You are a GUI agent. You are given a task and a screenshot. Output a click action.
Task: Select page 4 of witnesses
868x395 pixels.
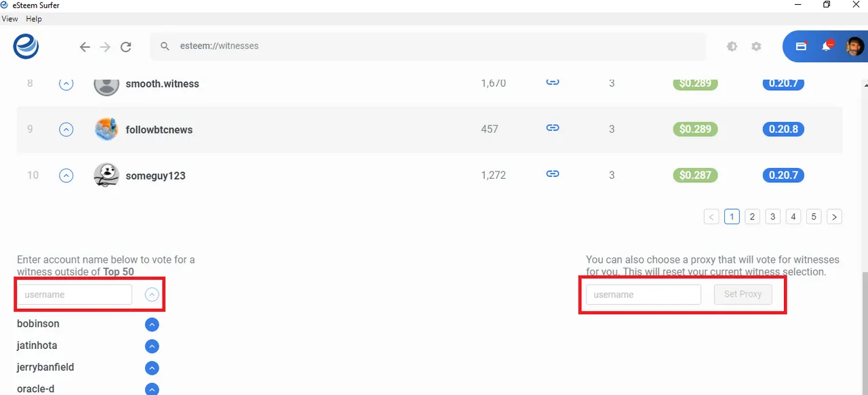tap(793, 217)
